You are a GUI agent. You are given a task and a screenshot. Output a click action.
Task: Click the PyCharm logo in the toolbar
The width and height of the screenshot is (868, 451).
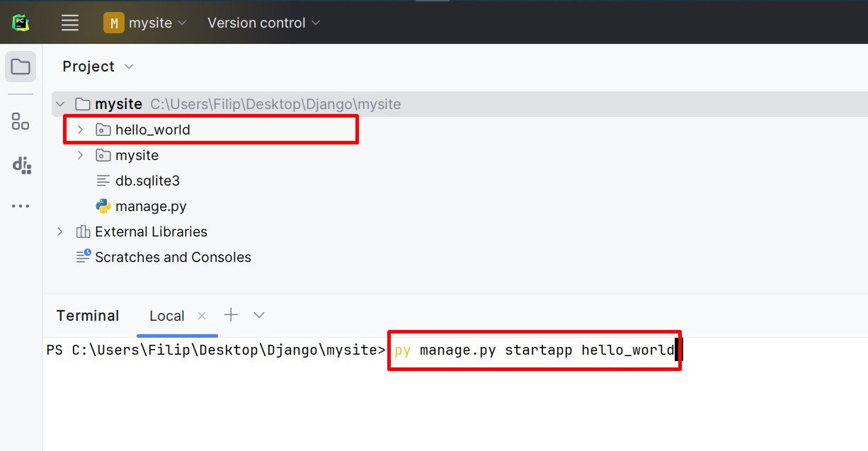point(20,21)
